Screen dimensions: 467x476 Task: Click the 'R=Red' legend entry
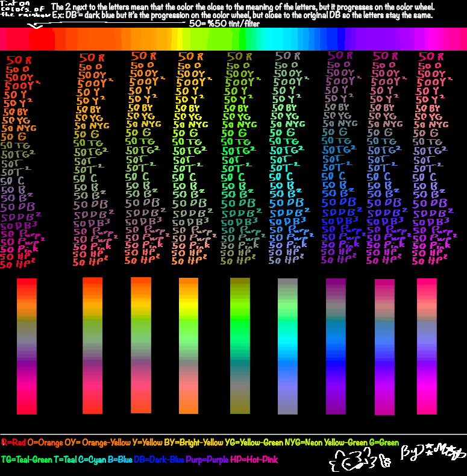pyautogui.click(x=13, y=443)
